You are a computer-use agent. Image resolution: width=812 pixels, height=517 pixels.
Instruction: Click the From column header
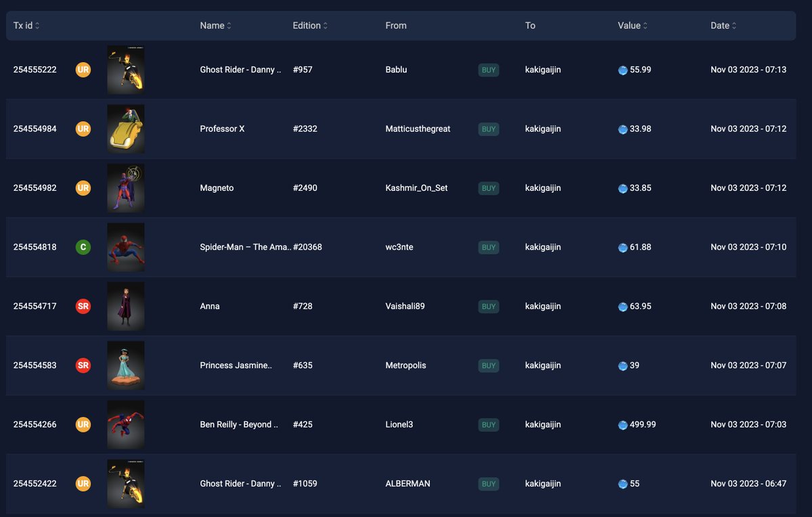click(396, 26)
